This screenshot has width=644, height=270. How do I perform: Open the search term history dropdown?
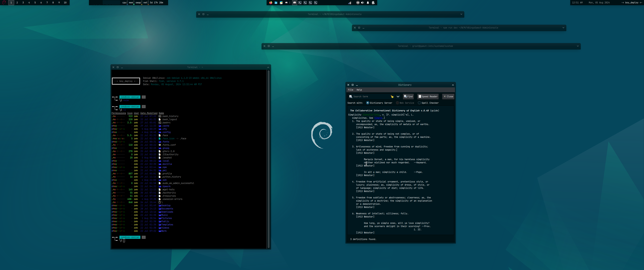[398, 96]
